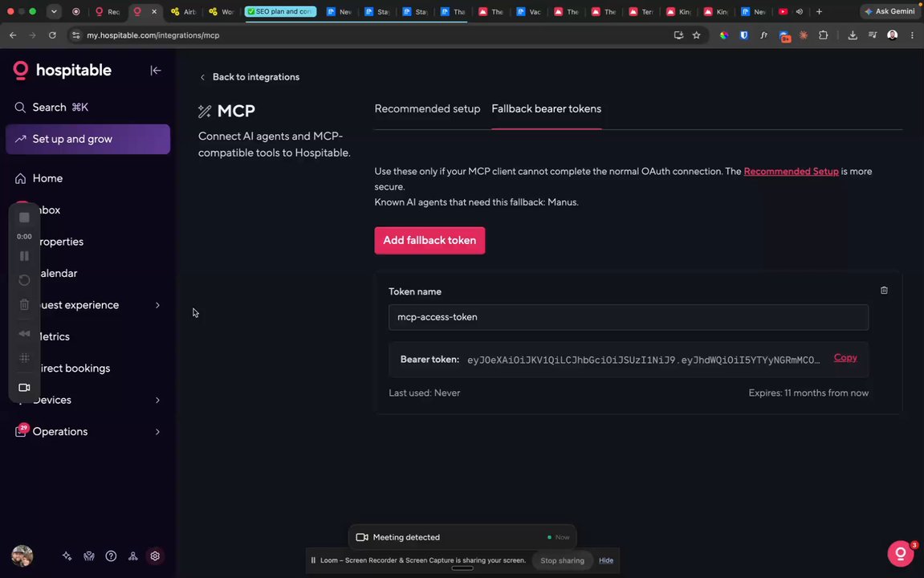The image size is (924, 578).
Task: Click the Meeting detected notification
Action: point(462,537)
